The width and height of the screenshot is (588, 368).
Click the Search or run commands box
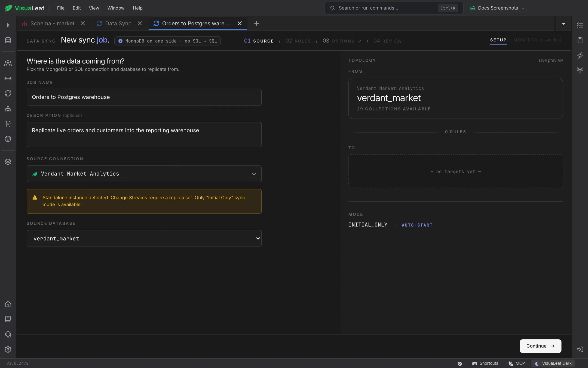(x=394, y=8)
